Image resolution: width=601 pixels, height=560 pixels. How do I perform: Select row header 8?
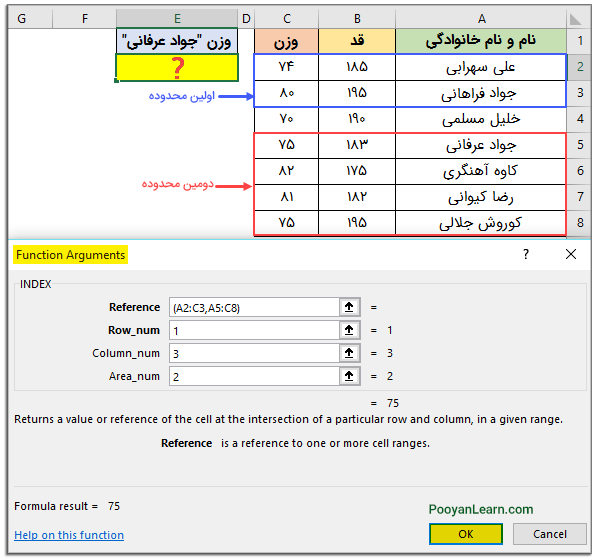point(579,223)
